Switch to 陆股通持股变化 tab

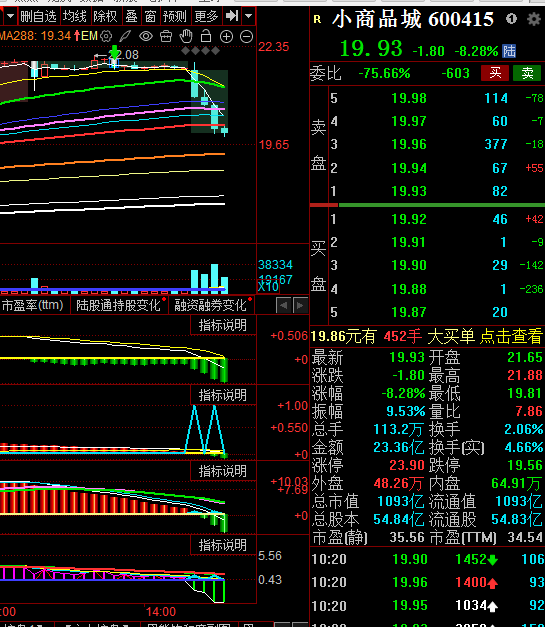click(119, 306)
